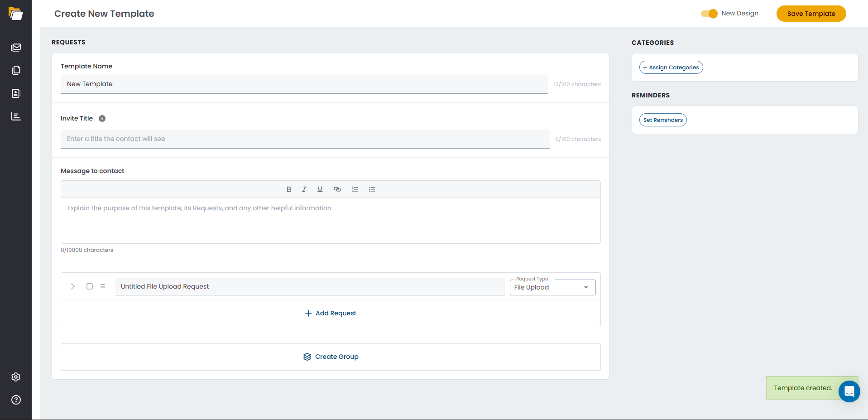Click the Save Template button
868x420 pixels.
click(811, 14)
